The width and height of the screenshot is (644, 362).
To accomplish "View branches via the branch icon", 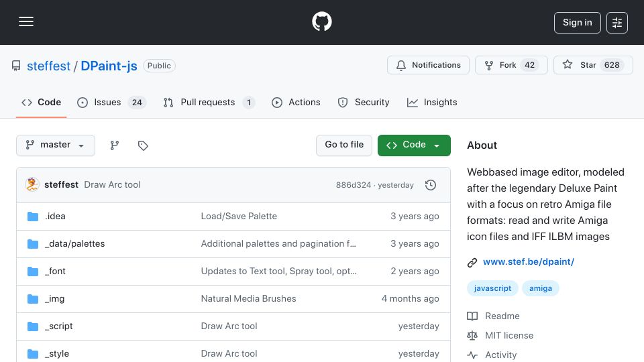I will (115, 145).
